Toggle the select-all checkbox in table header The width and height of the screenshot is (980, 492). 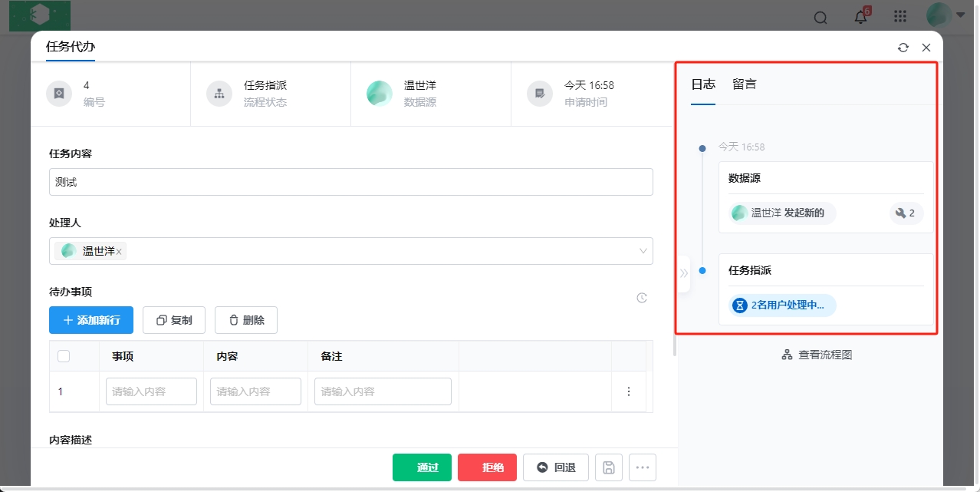[64, 356]
